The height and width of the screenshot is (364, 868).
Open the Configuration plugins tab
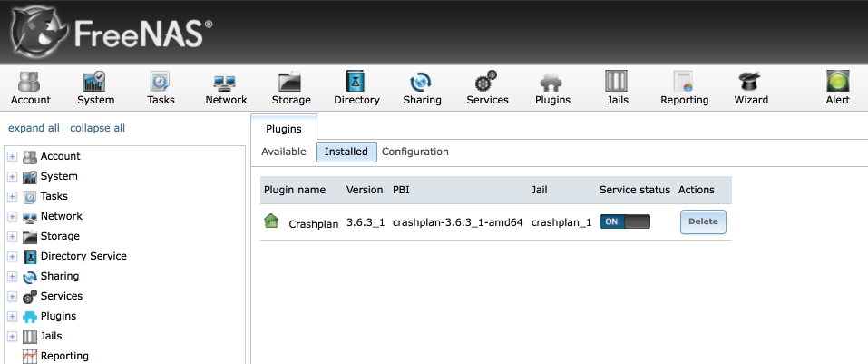pos(415,152)
